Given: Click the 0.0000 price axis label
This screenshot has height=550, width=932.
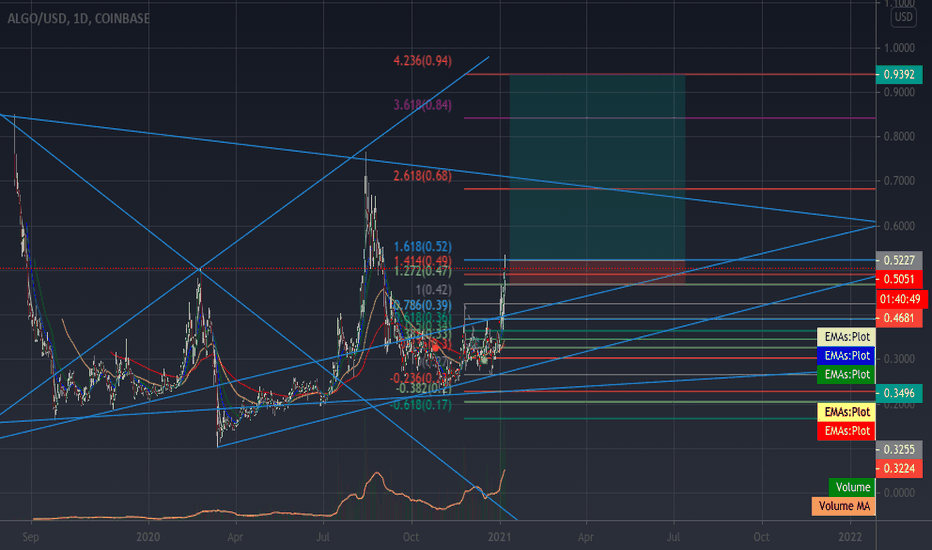Looking at the screenshot, I should pyautogui.click(x=899, y=493).
